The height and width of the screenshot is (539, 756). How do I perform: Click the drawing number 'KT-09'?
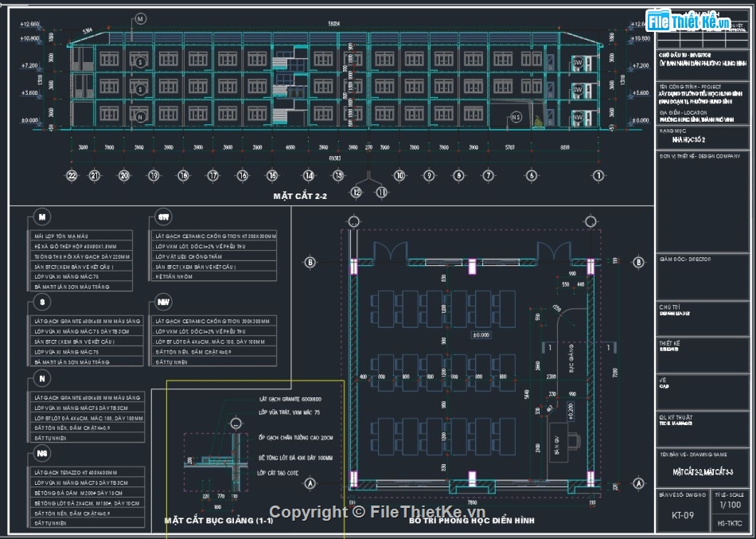(x=682, y=515)
